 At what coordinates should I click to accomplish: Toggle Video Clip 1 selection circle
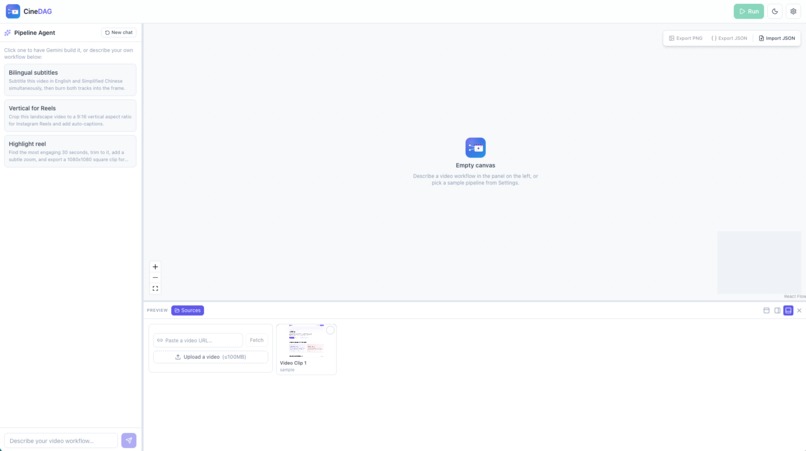(x=330, y=330)
